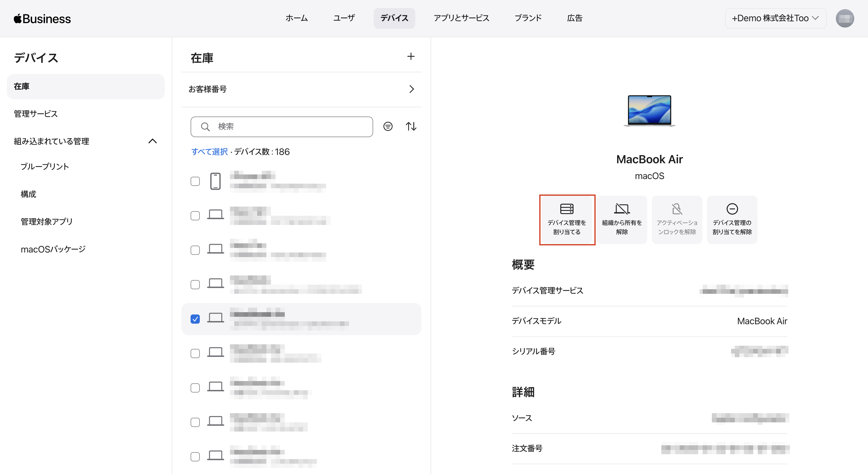
Task: Collapse the 組み込まれている管理 section chevron
Action: pyautogui.click(x=153, y=141)
